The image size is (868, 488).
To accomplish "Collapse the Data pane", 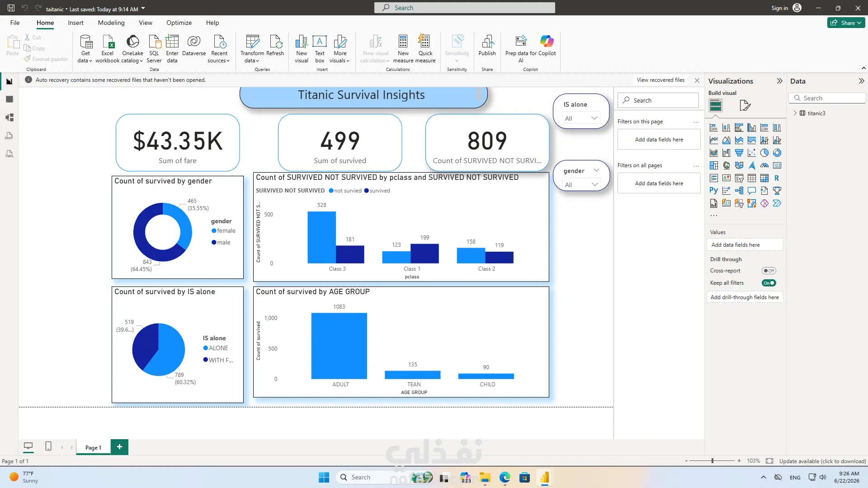I will (x=861, y=81).
